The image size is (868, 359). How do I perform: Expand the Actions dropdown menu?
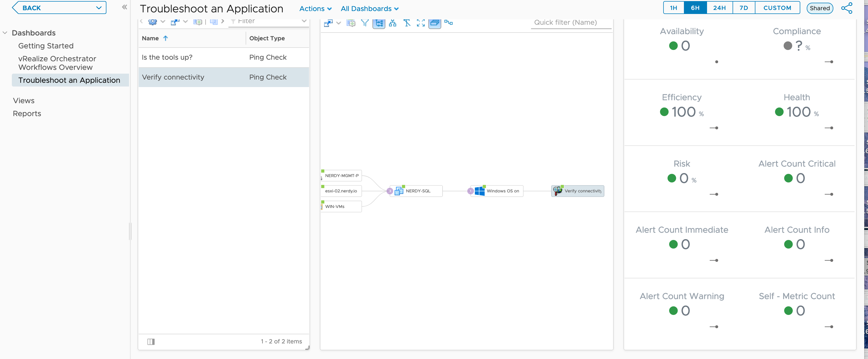[315, 9]
